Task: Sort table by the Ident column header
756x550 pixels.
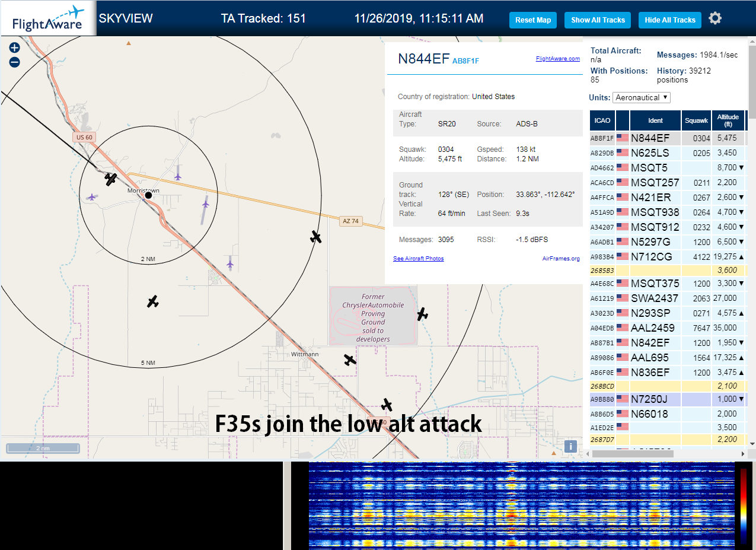Action: coord(655,120)
